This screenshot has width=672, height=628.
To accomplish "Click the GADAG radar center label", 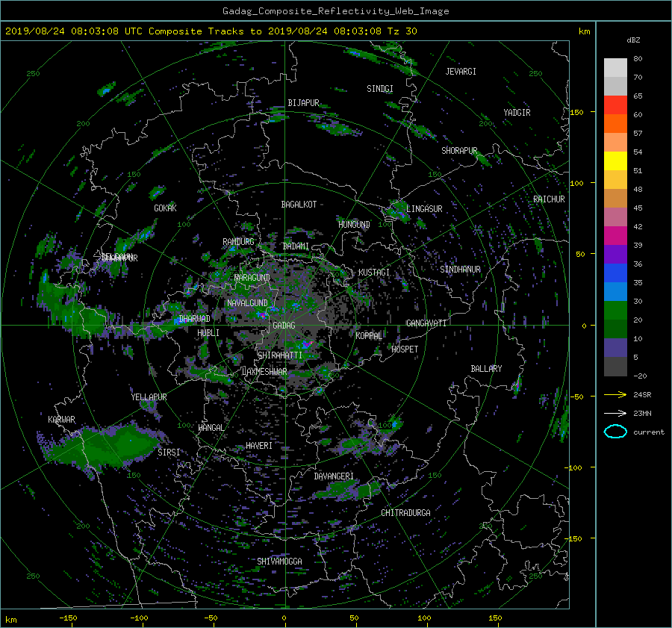I will coord(284,326).
